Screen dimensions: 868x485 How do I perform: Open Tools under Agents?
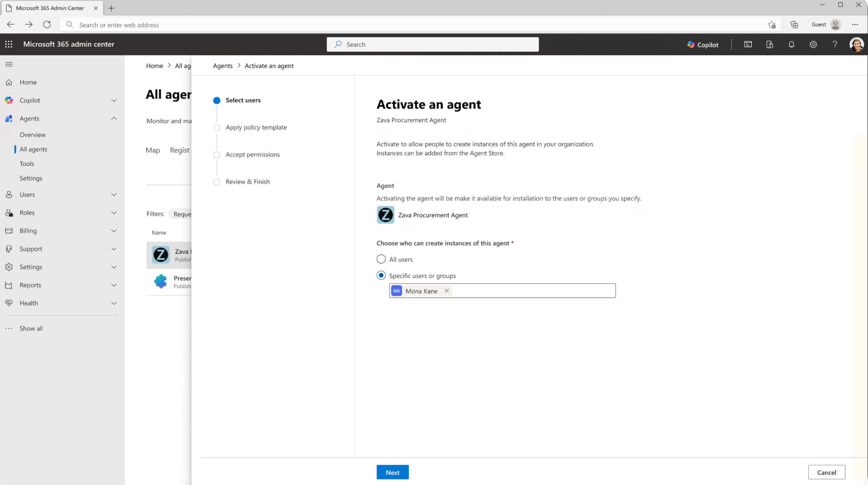click(x=27, y=164)
